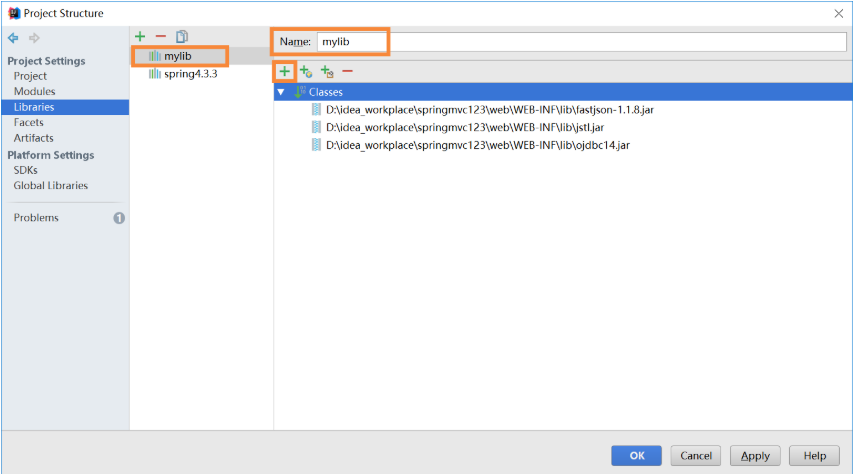Click the back navigation arrow
The width and height of the screenshot is (853, 474).
point(13,38)
